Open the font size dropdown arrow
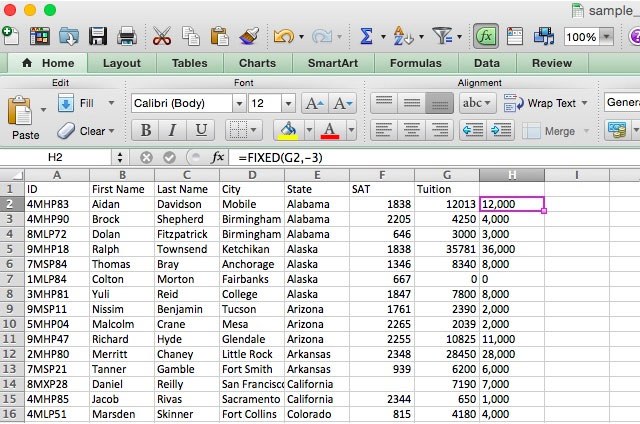 tap(288, 104)
